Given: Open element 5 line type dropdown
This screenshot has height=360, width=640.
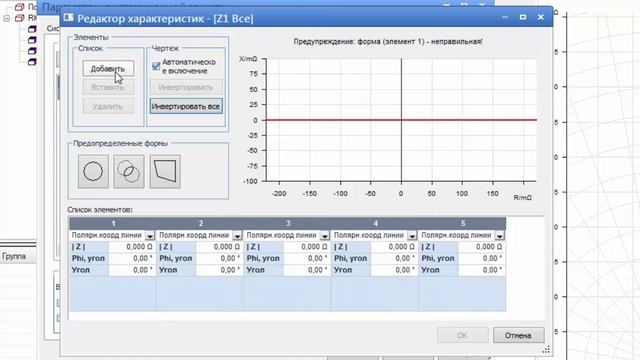Looking at the screenshot, I should click(499, 236).
